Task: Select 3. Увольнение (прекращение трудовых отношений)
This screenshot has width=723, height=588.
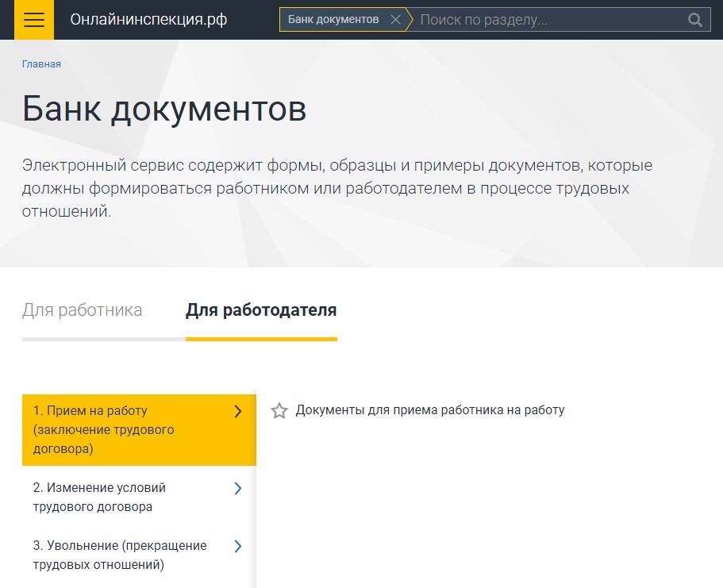Action: (x=119, y=555)
